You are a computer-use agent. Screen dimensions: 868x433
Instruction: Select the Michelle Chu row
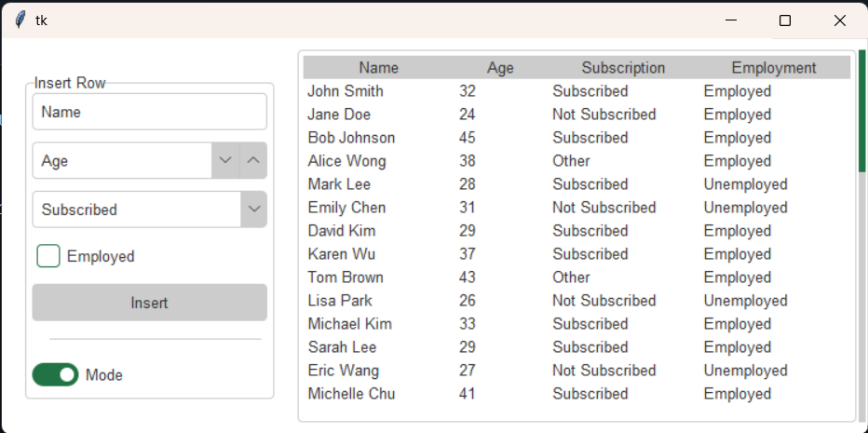click(576, 393)
